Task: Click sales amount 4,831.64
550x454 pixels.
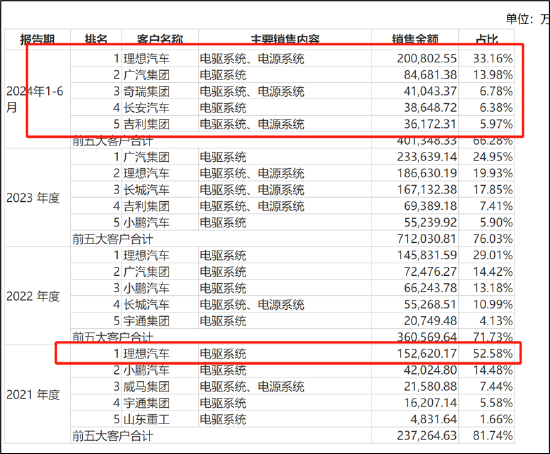Action: [x=434, y=419]
